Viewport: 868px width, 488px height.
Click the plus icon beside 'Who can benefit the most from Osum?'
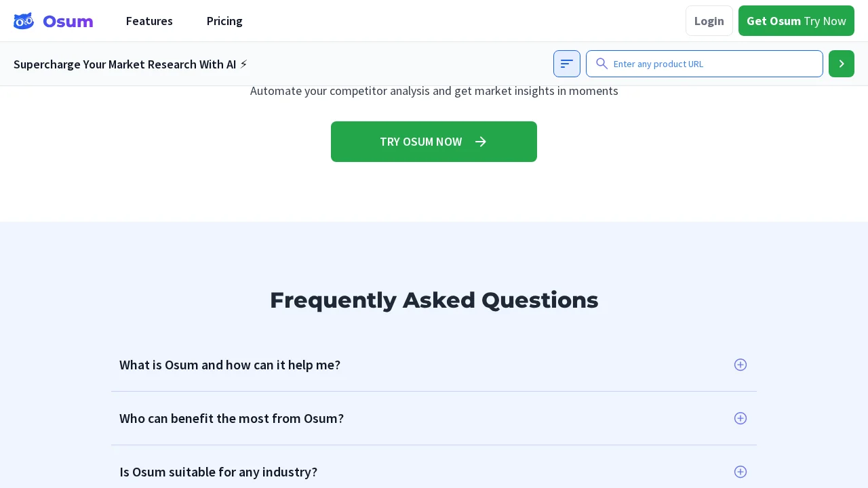tap(741, 418)
